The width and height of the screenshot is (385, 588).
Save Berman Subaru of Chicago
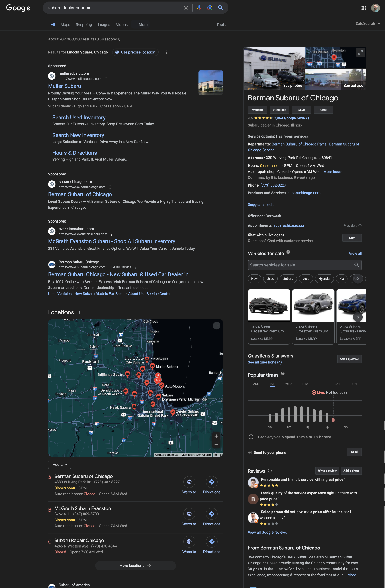[301, 110]
